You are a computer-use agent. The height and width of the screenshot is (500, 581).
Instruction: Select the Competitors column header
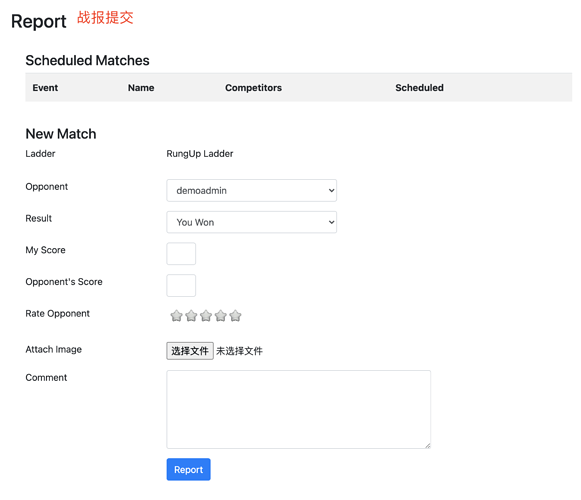point(253,88)
